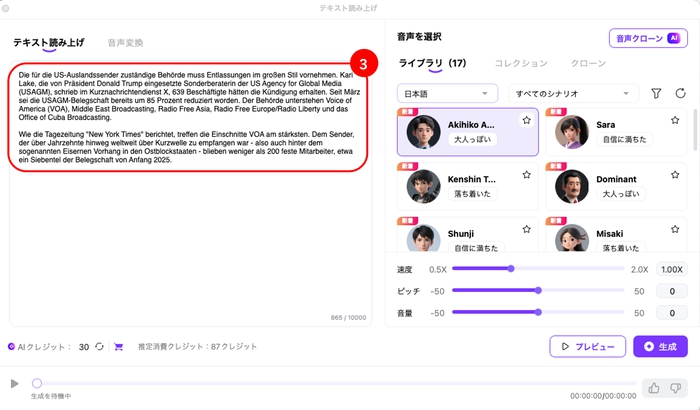700x410 pixels.
Task: Click the speed value field 1.00X
Action: pos(671,269)
